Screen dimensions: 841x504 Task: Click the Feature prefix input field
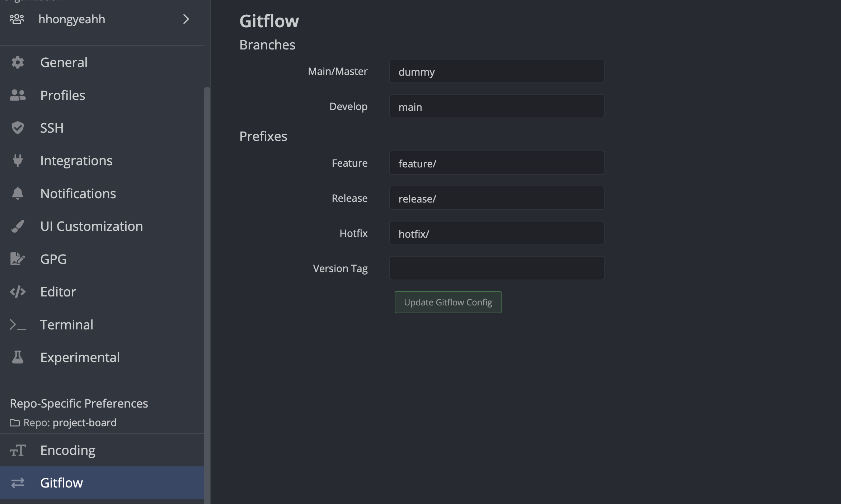click(x=497, y=163)
